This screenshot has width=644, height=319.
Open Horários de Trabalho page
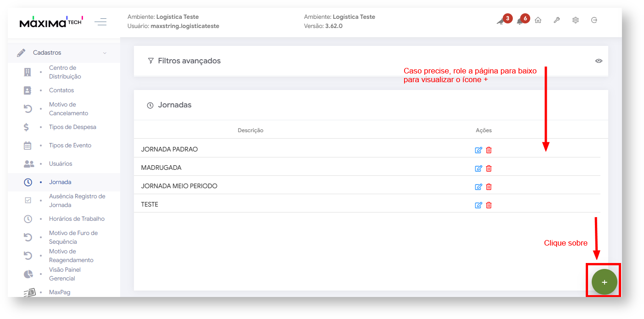coord(77,219)
